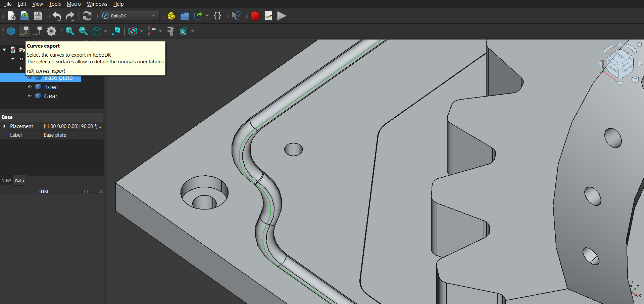644x304 pixels.
Task: Open the Macro menu
Action: (73, 4)
